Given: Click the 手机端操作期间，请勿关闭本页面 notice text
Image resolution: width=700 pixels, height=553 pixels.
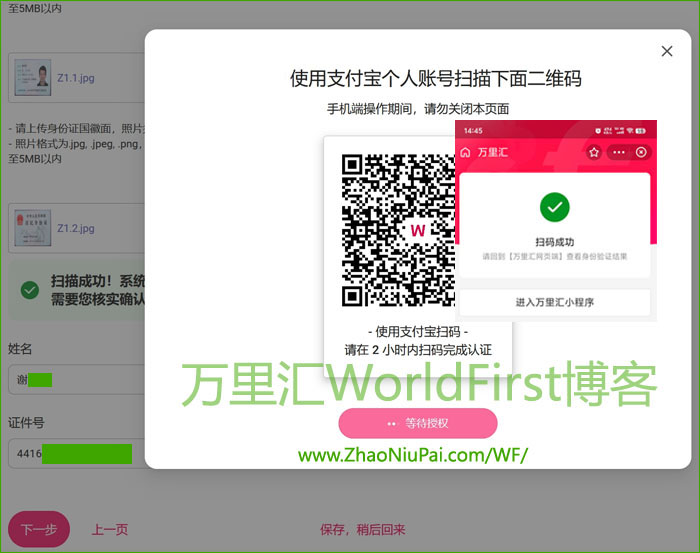Looking at the screenshot, I should click(x=418, y=109).
